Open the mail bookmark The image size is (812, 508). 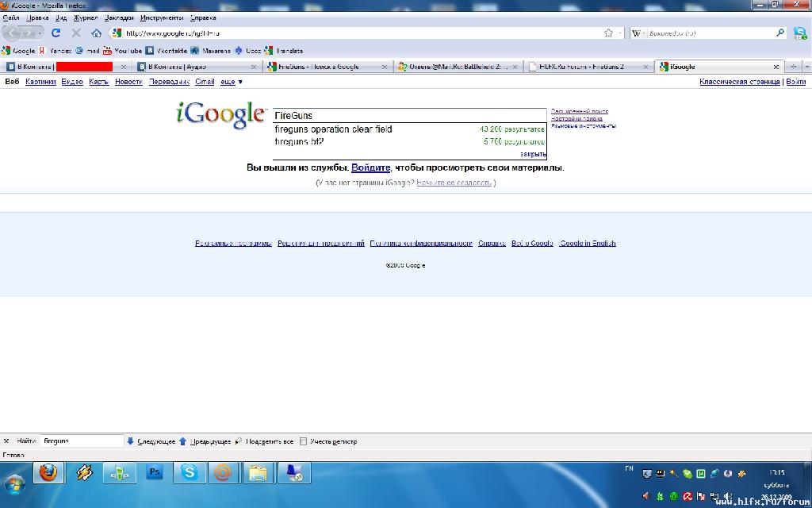tap(87, 51)
